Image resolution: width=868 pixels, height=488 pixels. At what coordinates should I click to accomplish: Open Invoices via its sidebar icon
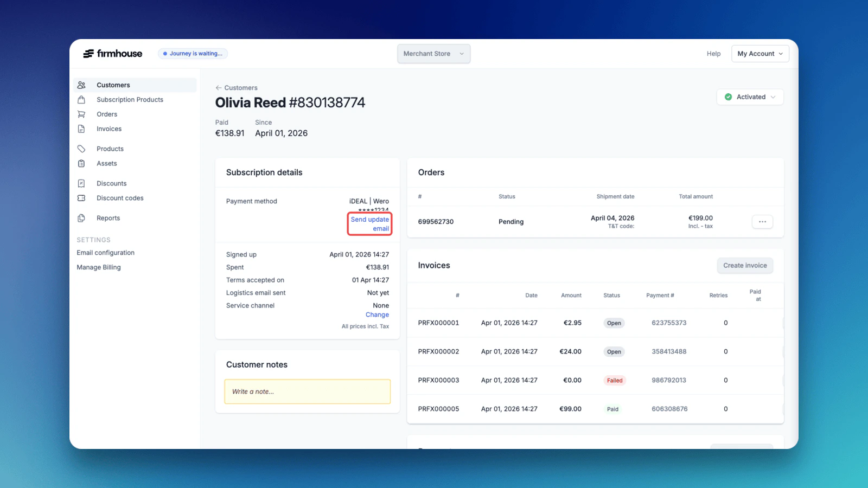click(x=81, y=129)
